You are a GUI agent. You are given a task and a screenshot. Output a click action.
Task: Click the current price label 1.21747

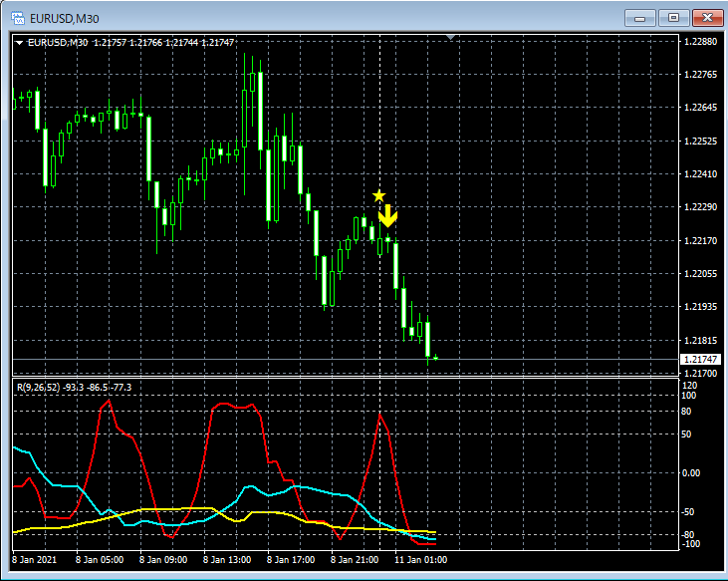pos(698,359)
